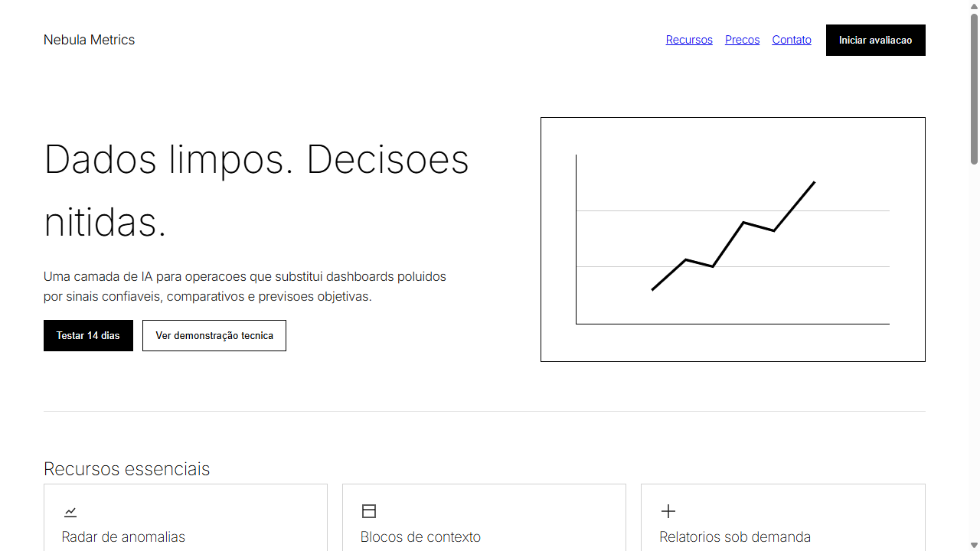
Task: Click the hero trend chart illustration
Action: coord(733,240)
